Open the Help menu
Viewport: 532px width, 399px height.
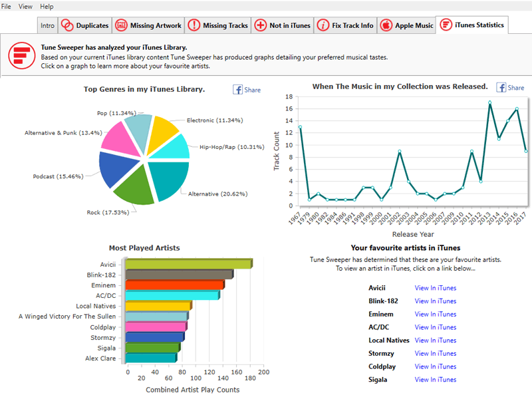click(x=47, y=7)
